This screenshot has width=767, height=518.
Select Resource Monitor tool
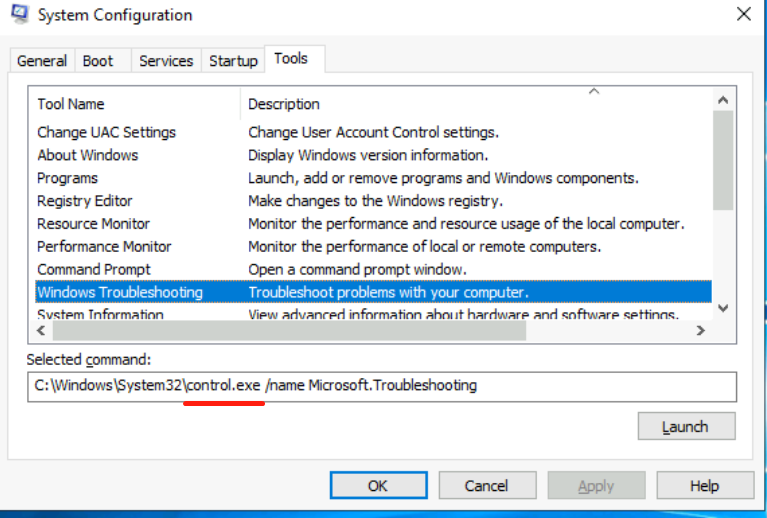pos(93,224)
